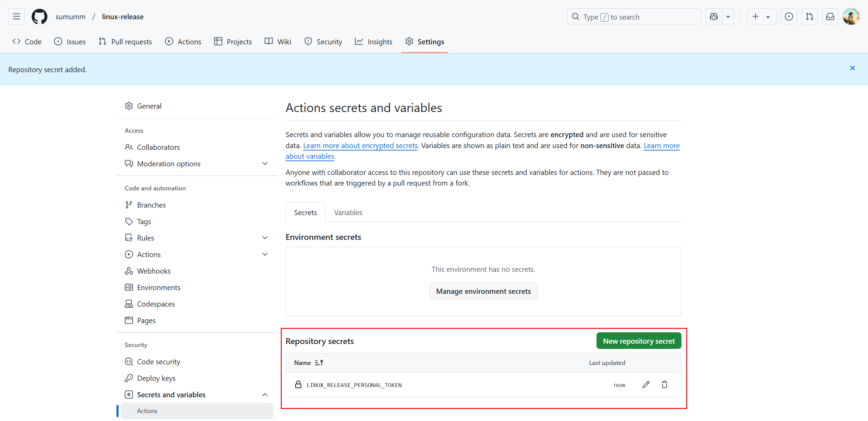This screenshot has height=421, width=868.
Task: Expand the Moderation options section
Action: coord(265,164)
